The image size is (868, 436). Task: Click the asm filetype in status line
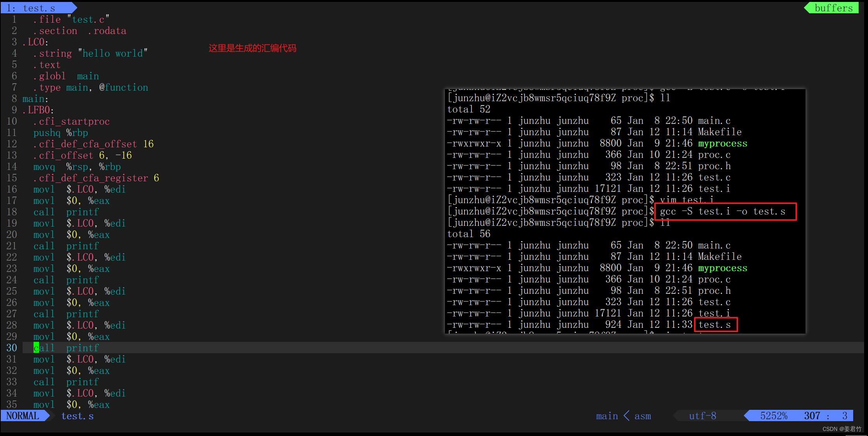tap(642, 416)
